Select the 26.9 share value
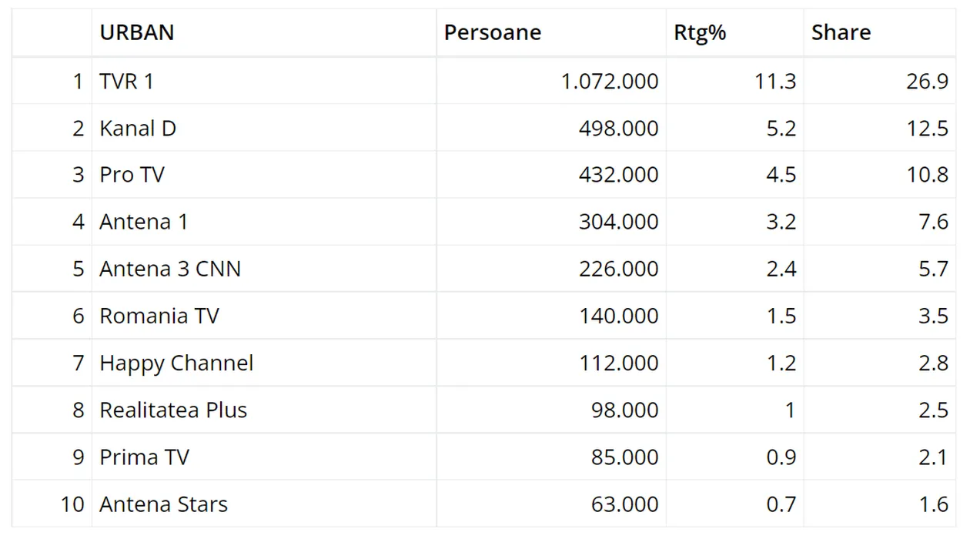Viewport: 980px width, 539px height. pyautogui.click(x=927, y=81)
